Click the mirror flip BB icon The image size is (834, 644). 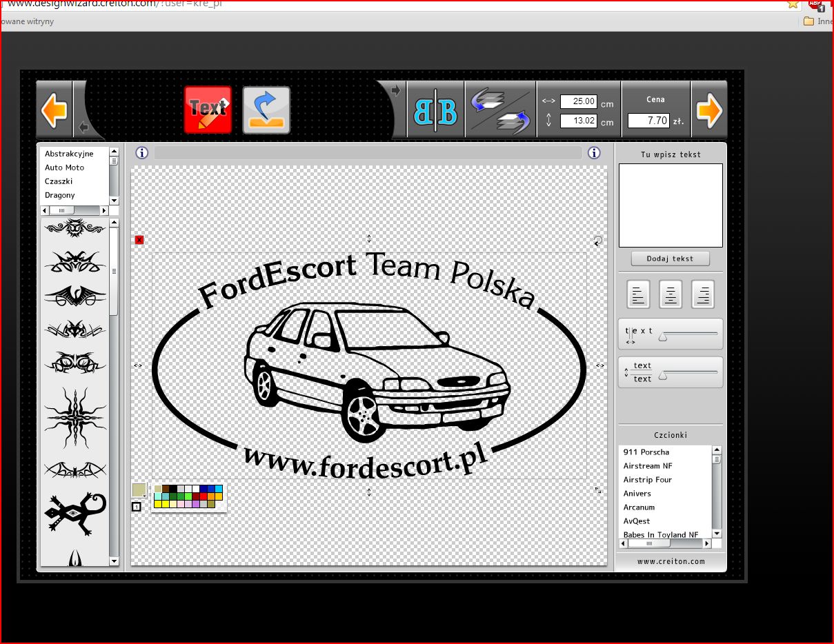[x=435, y=110]
